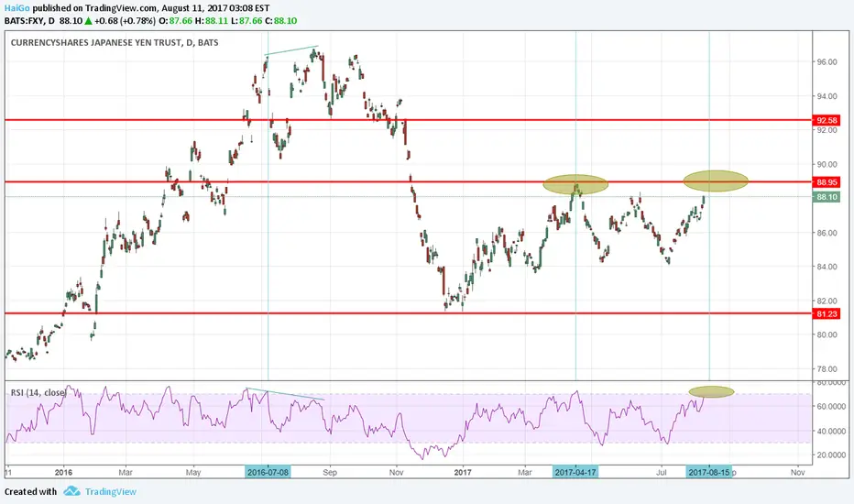This screenshot has height=504, width=854.
Task: Click the 82.00 price axis label
Action: tap(827, 301)
